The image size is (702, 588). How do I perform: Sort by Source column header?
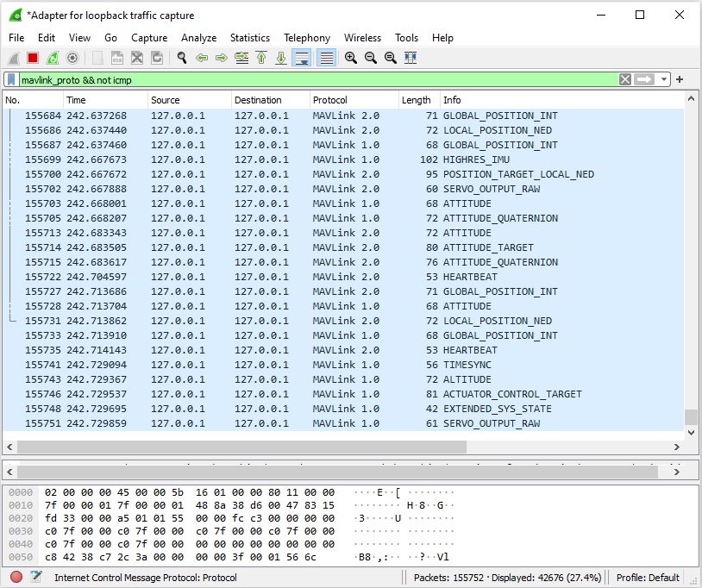click(190, 100)
